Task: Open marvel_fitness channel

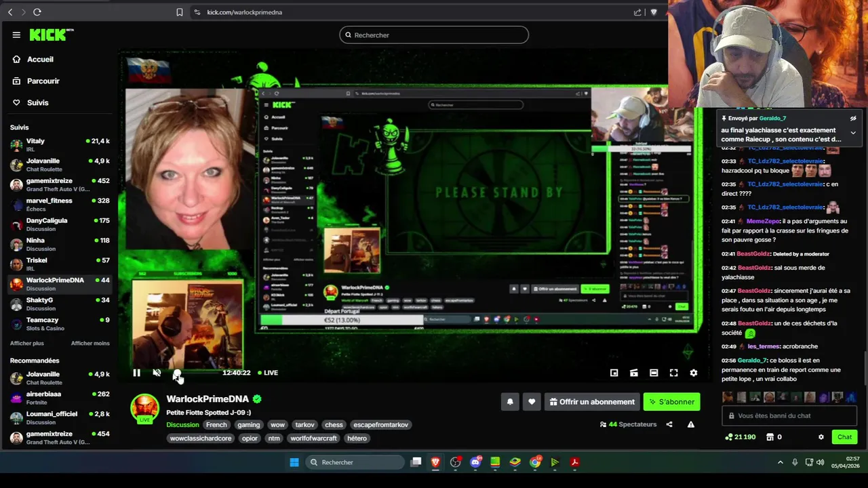Action: (x=60, y=205)
